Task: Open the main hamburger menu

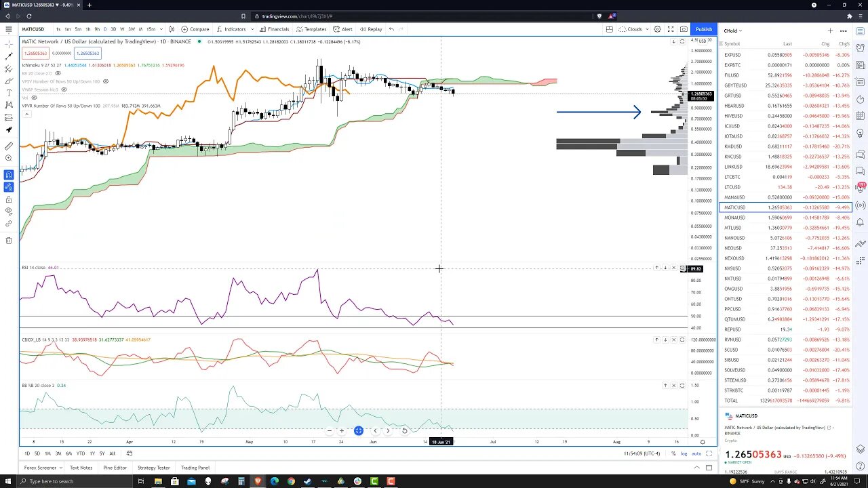Action: (8, 29)
